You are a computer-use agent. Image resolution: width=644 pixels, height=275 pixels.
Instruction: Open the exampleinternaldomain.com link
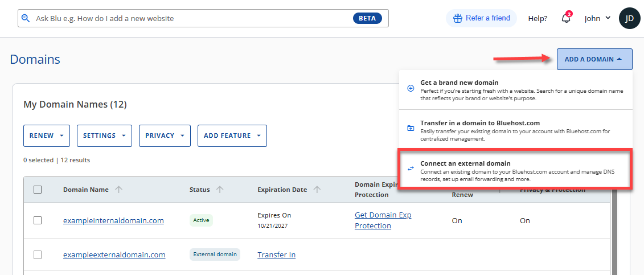coord(113,220)
